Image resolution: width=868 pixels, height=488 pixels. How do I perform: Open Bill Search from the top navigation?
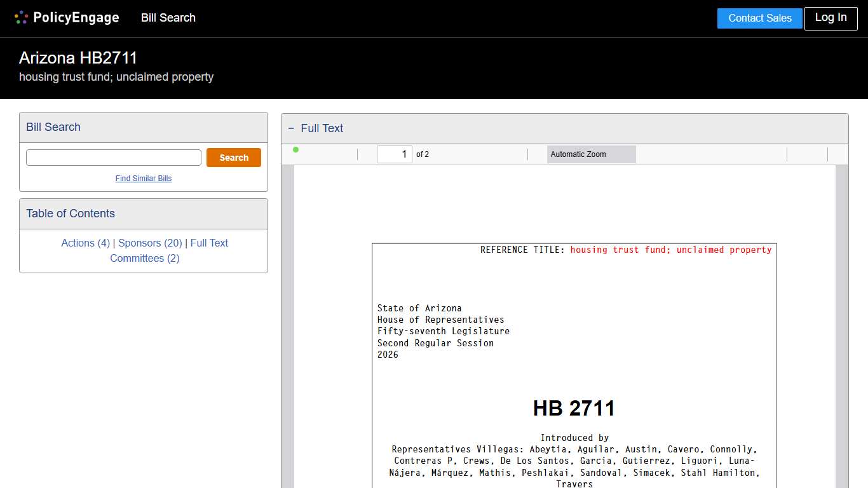point(168,18)
